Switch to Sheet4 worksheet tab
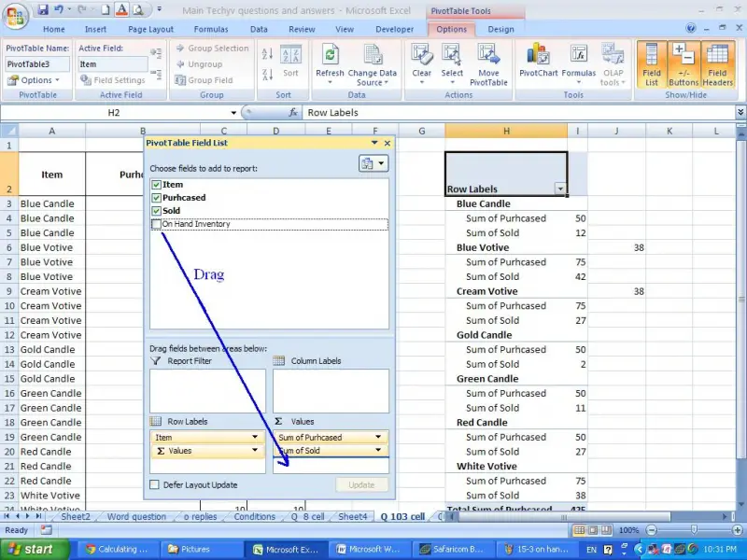Screen dimensions: 747x560 (353, 517)
